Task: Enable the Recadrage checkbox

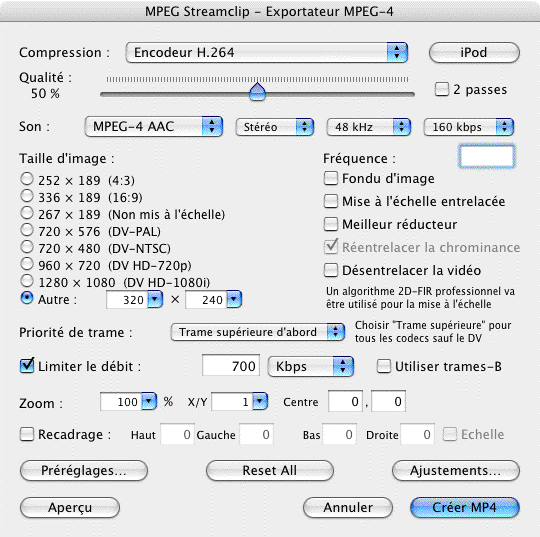Action: point(27,434)
